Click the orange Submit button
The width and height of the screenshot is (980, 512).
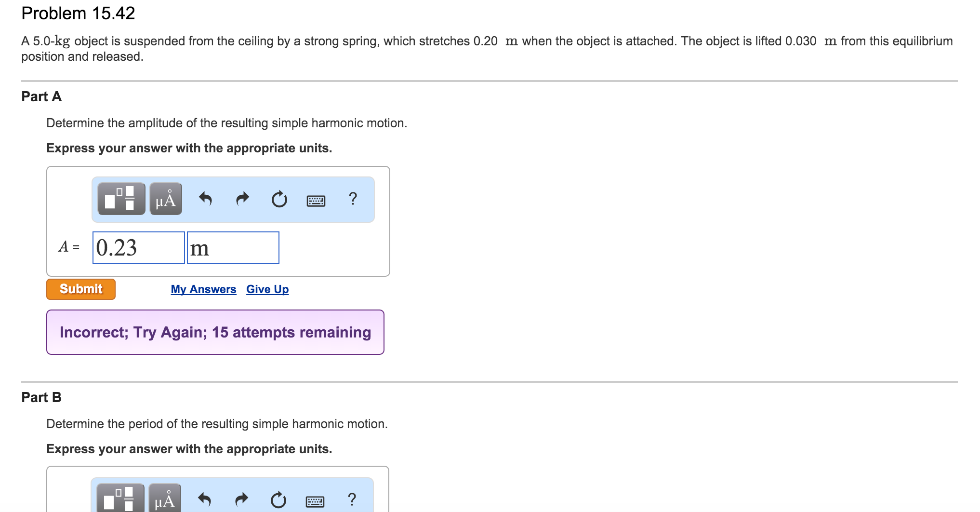point(81,289)
